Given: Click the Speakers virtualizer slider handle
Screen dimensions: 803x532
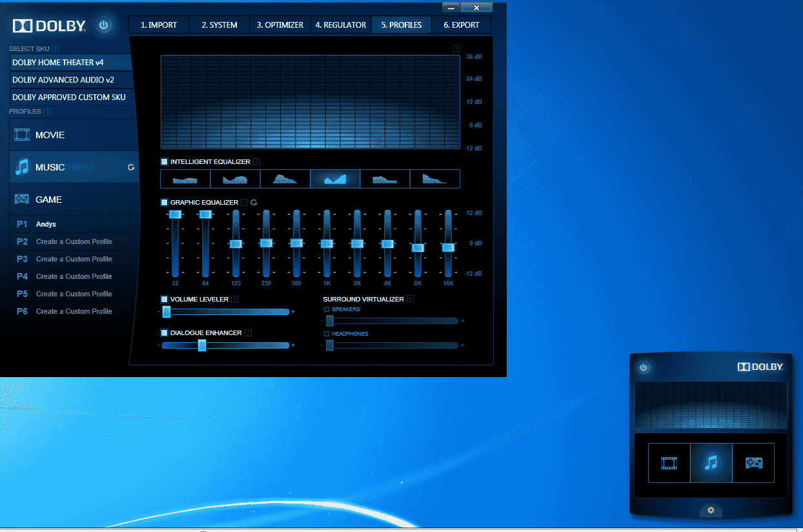Looking at the screenshot, I should (329, 321).
